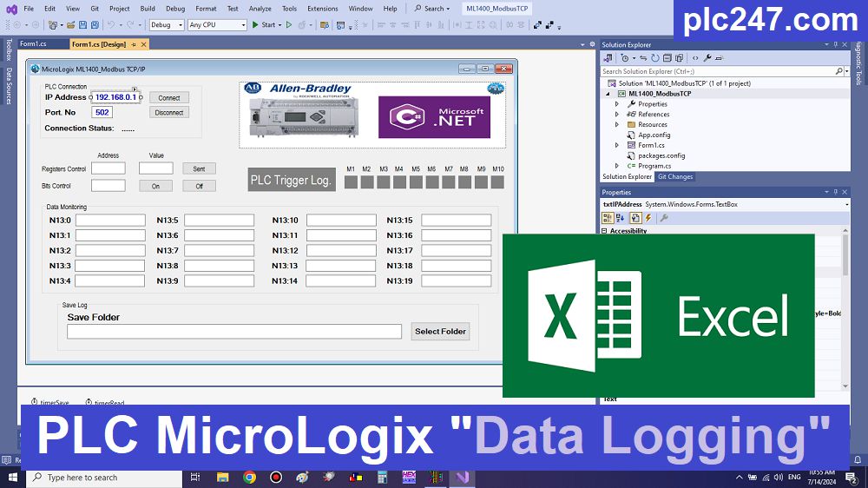The width and height of the screenshot is (868, 488).
Task: Click the wrench Properties icon in Solution Explorer toolbar
Action: [707, 58]
